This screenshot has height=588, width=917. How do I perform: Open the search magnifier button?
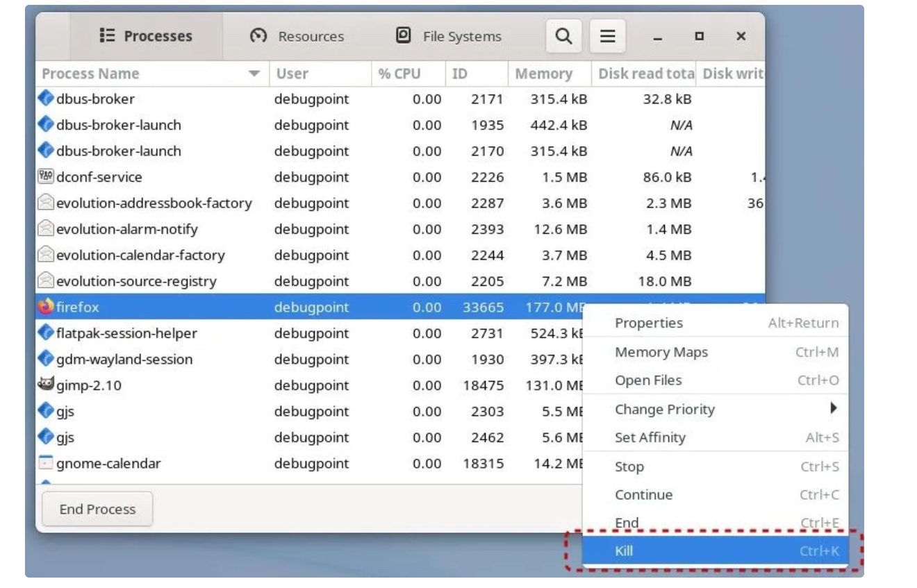point(563,36)
